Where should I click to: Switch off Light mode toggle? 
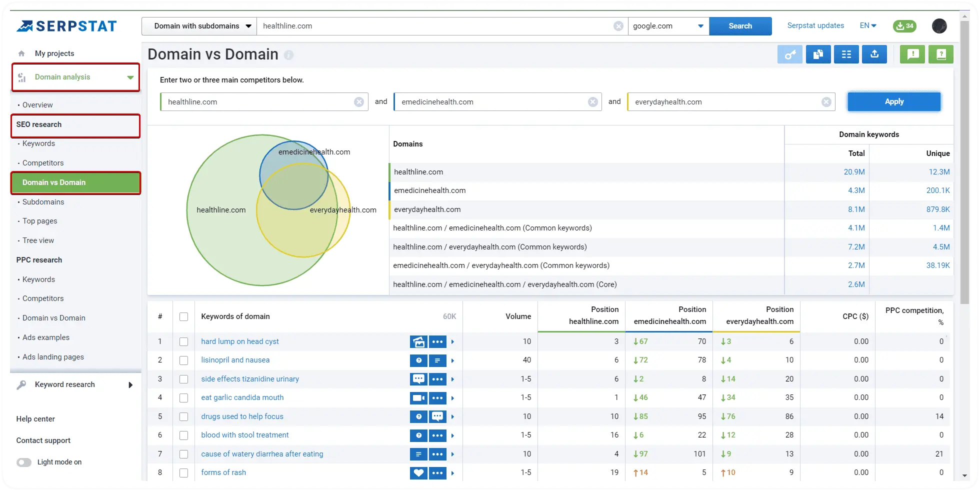click(x=24, y=462)
